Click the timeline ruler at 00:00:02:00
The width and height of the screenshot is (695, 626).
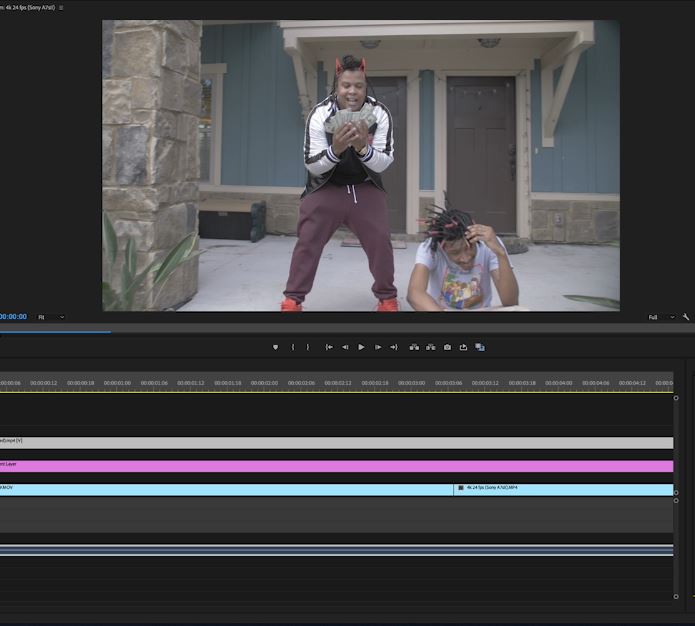pos(264,383)
